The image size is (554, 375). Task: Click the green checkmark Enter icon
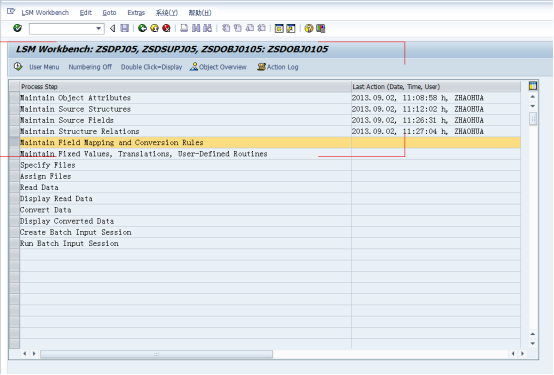[x=17, y=28]
